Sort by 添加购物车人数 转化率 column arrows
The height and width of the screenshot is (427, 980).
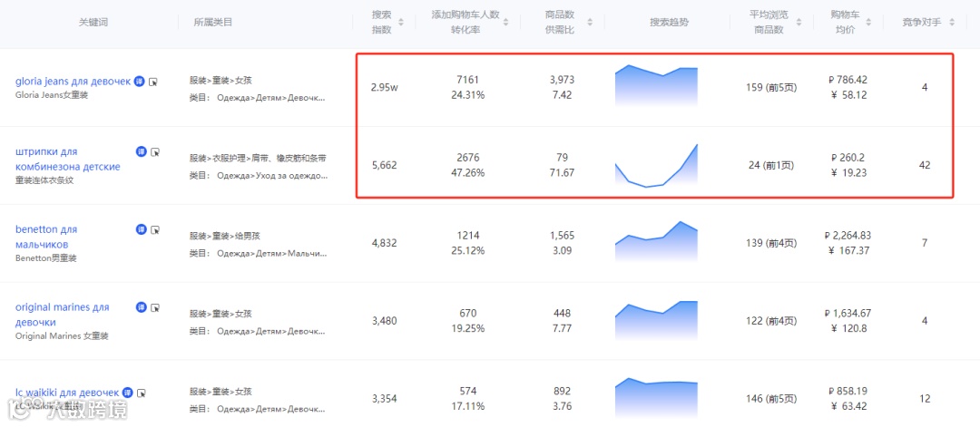(507, 23)
